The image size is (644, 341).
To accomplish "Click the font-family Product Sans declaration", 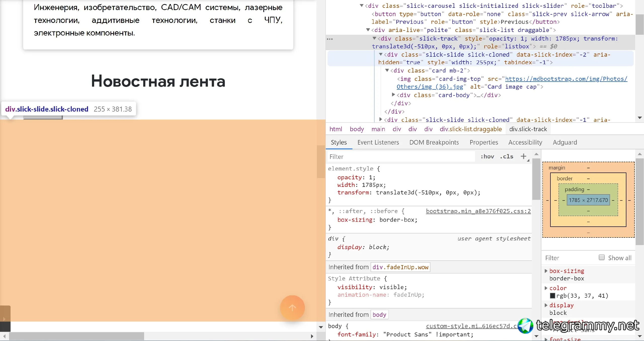I will coord(405,334).
